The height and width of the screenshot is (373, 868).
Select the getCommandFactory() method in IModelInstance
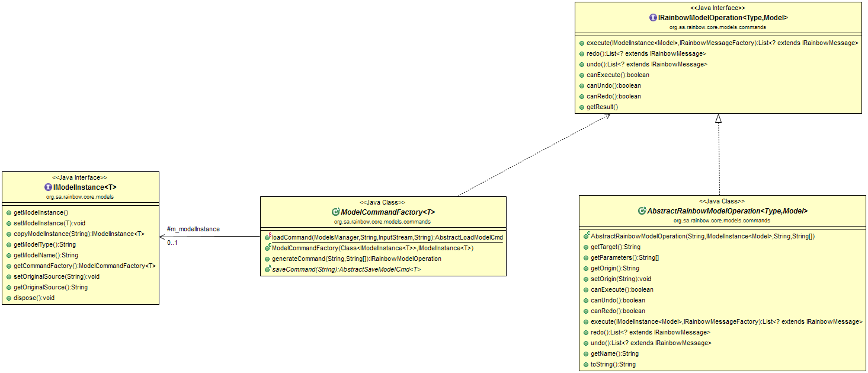(85, 266)
